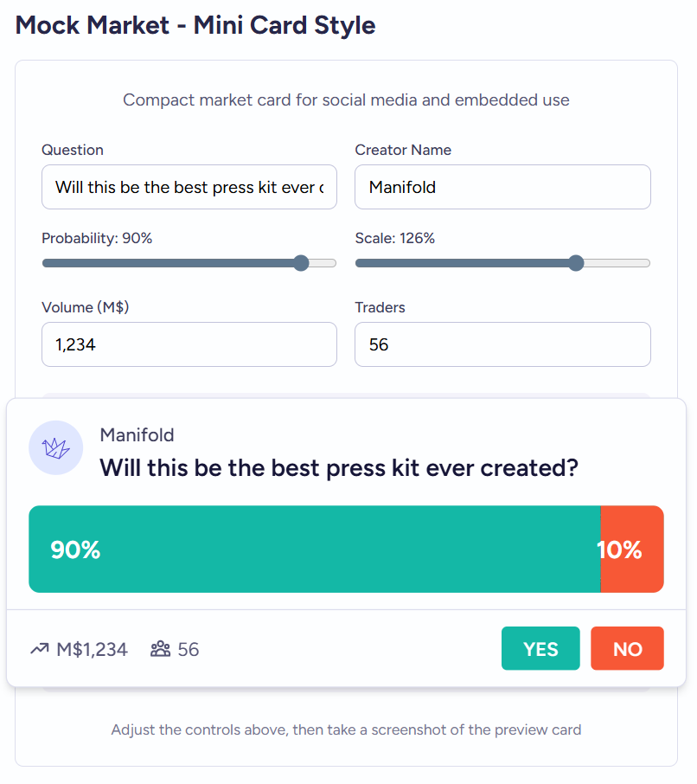Click the red 10% bar segment
This screenshot has width=697, height=784.
(632, 549)
